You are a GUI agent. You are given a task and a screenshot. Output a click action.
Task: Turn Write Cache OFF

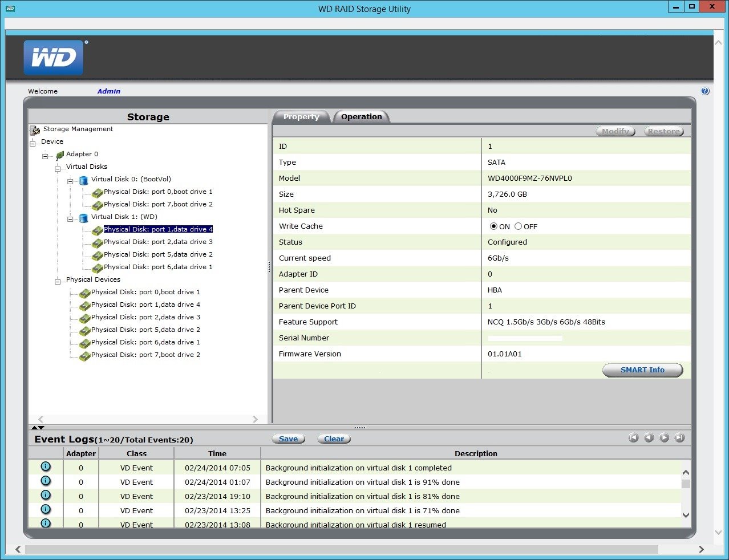click(x=518, y=226)
